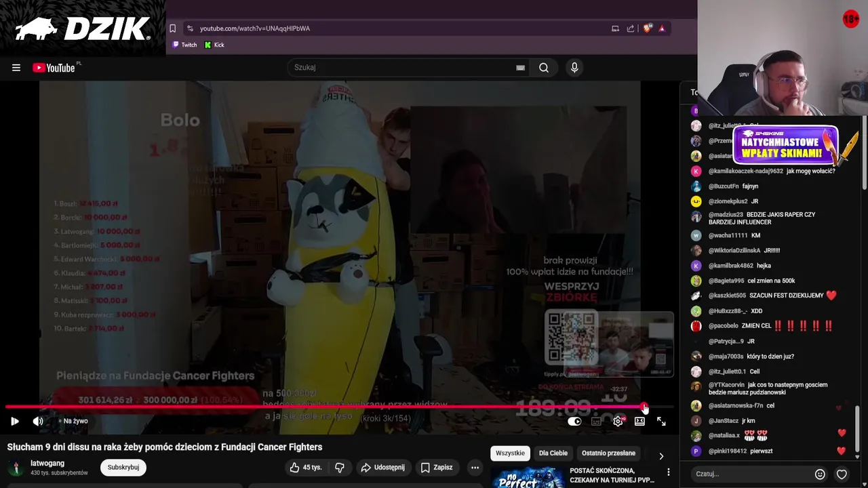
Task: Open the Twitch bookmark
Action: coord(184,45)
